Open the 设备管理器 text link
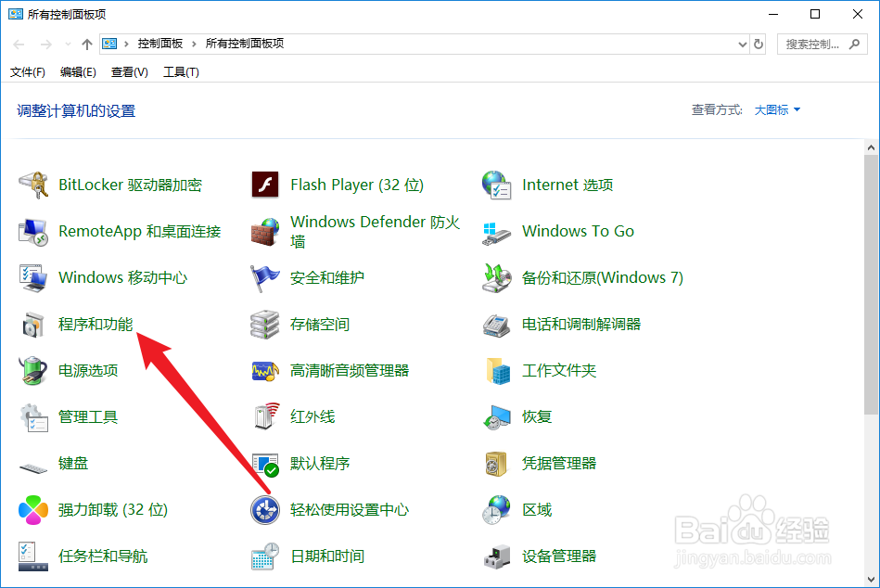The image size is (880, 588). coord(559,556)
